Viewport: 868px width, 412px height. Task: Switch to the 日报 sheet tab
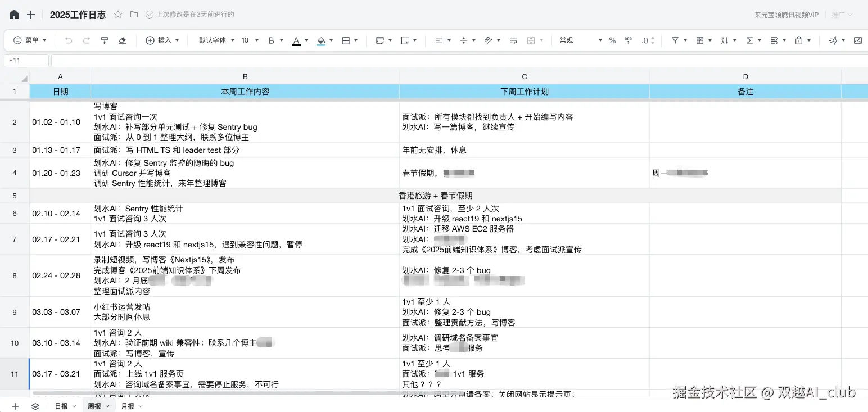click(x=61, y=406)
